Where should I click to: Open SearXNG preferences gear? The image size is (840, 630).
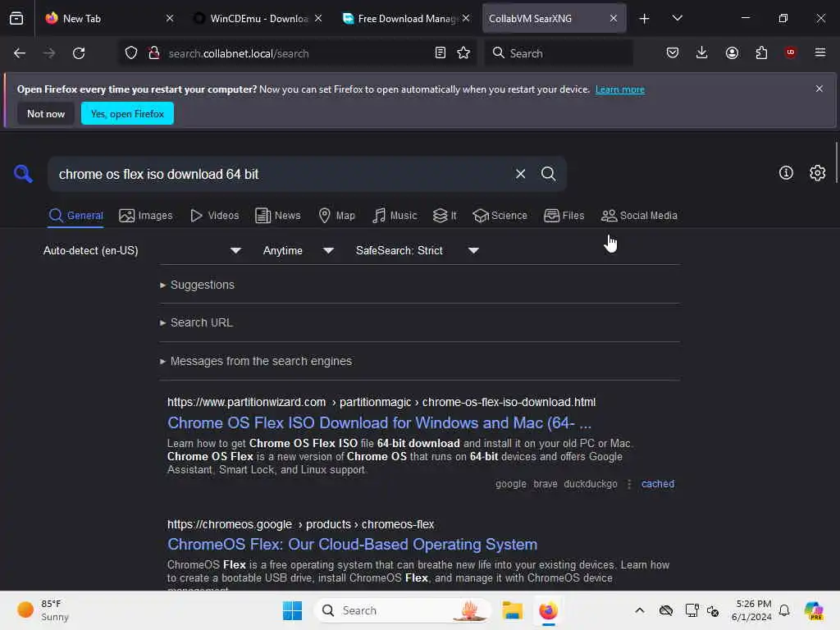coord(818,172)
